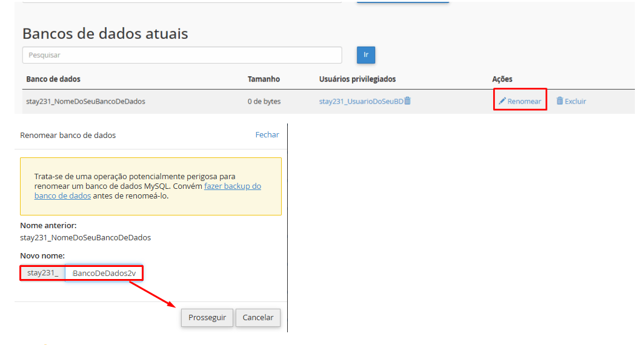
Task: Click the trash icon next to Excluir
Action: (560, 100)
